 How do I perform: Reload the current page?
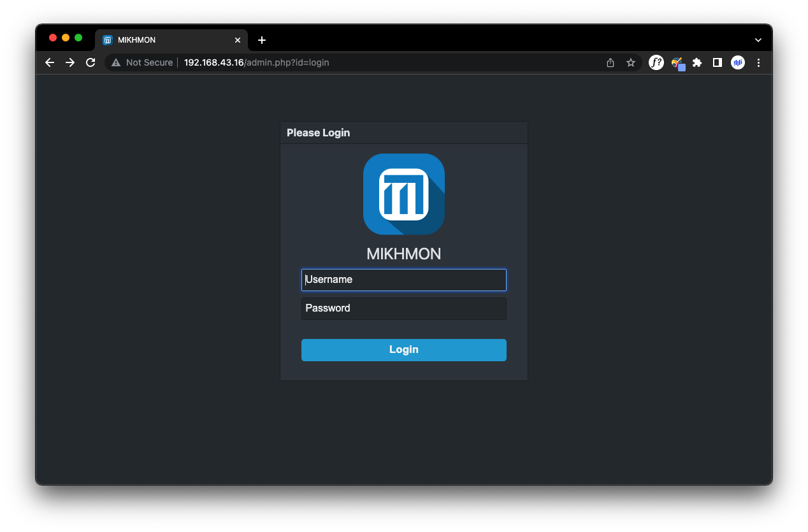coord(90,62)
